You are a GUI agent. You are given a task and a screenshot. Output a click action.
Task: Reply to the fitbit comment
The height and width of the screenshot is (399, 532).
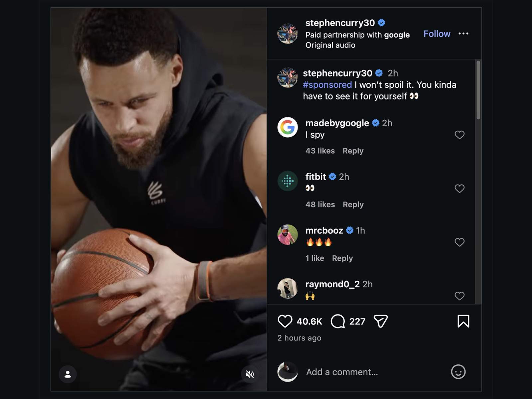pyautogui.click(x=353, y=204)
